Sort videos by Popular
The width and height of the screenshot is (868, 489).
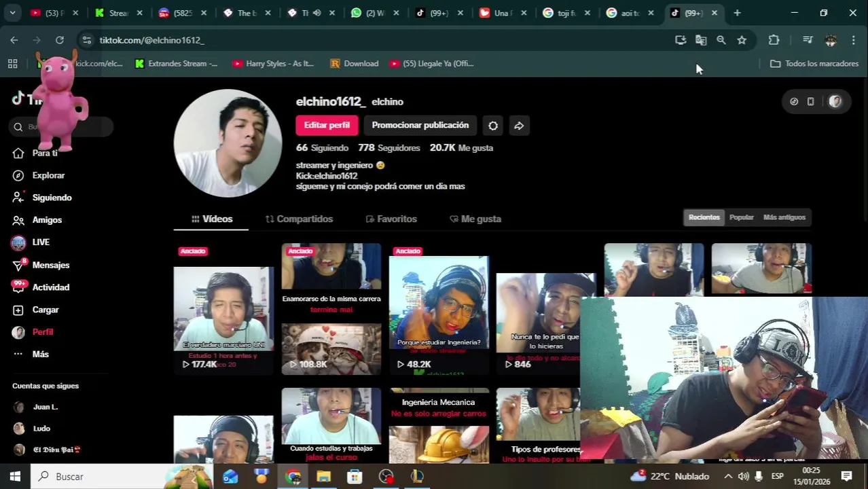(x=741, y=217)
